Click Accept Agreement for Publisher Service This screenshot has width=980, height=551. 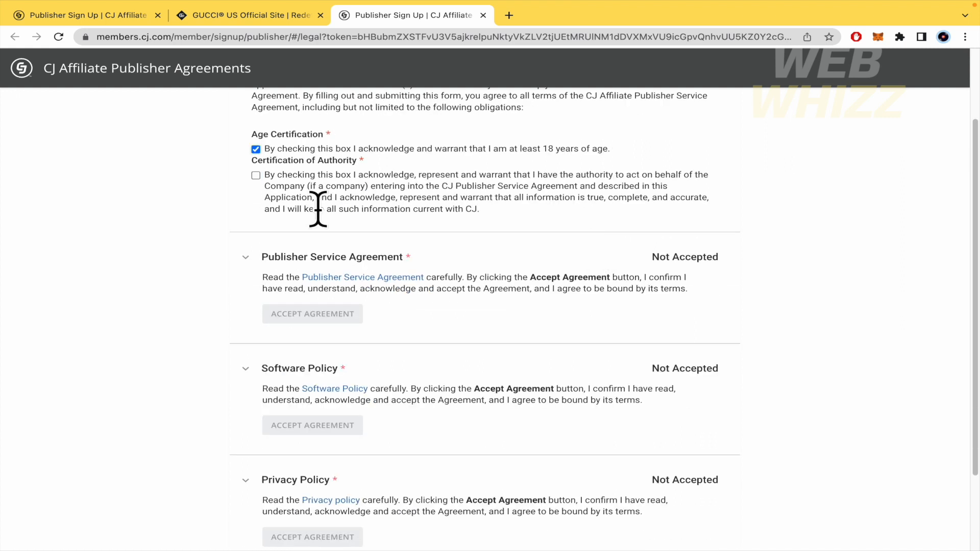coord(312,314)
